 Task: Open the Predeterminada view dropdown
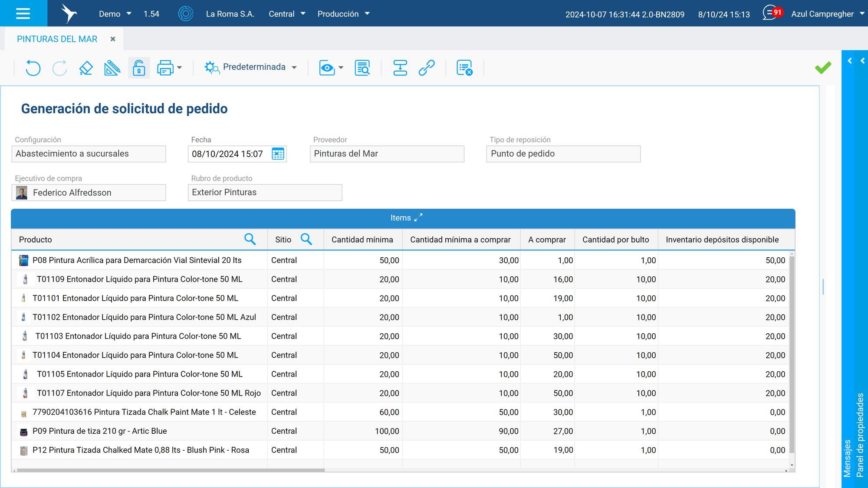point(260,67)
